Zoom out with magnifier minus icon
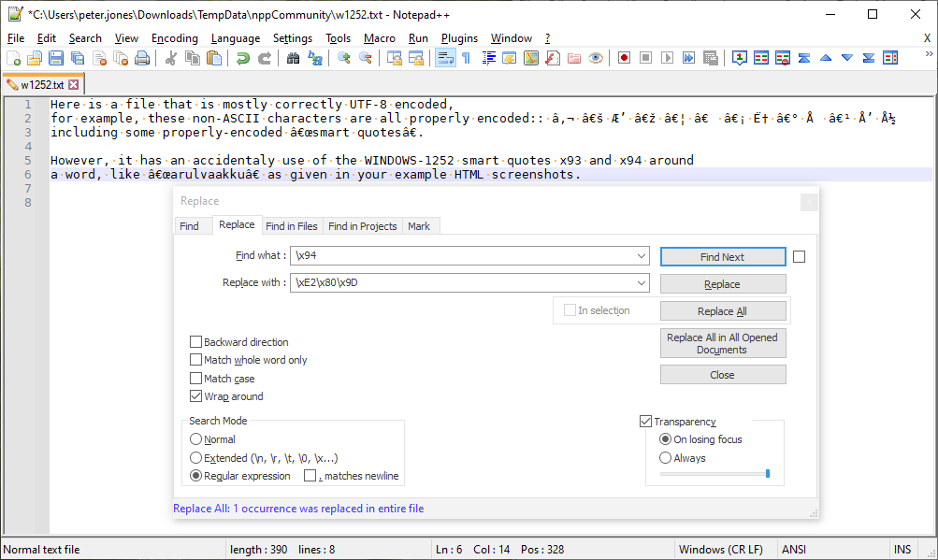The height and width of the screenshot is (560, 938). (365, 58)
